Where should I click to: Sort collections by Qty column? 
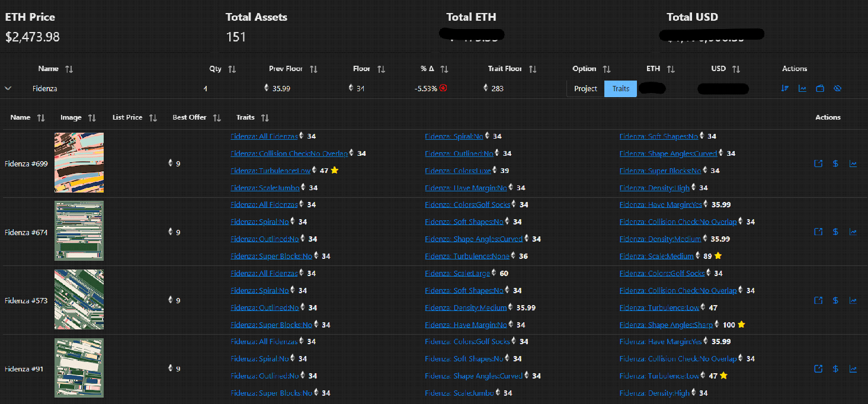(x=232, y=69)
